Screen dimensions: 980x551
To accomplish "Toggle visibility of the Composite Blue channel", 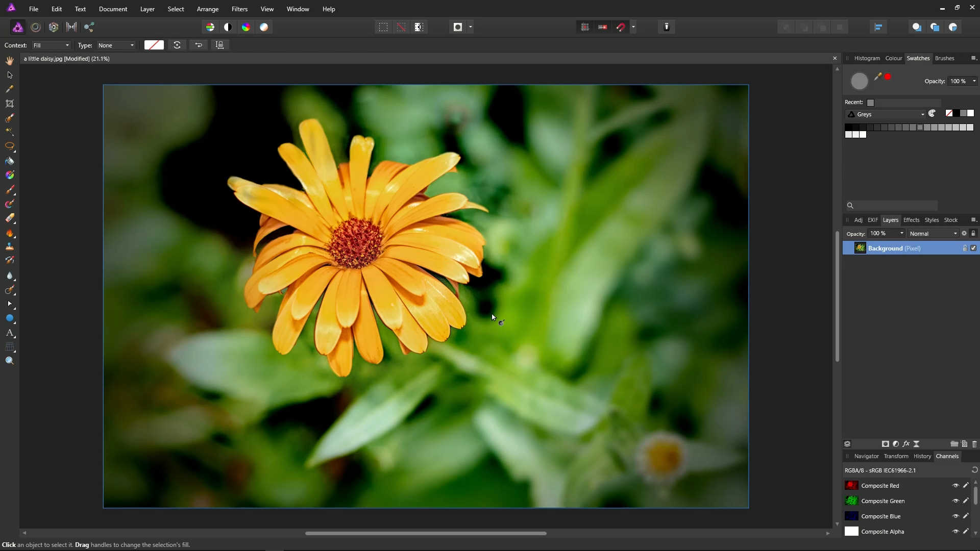I will [955, 516].
